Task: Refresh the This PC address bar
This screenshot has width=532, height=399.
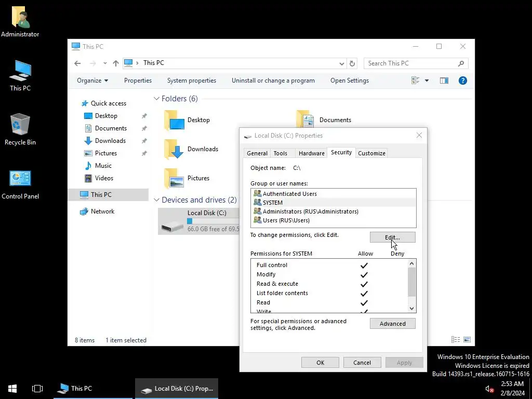Action: (352, 63)
